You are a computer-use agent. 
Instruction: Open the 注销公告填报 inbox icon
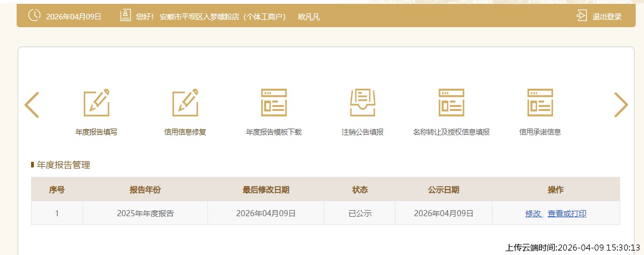362,103
